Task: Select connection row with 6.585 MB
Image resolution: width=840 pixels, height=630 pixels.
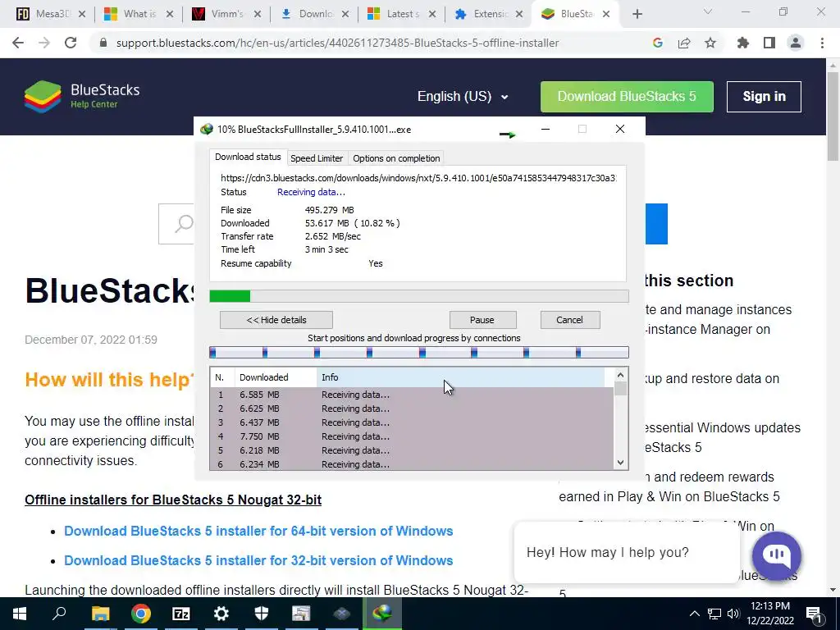Action: tap(412, 395)
